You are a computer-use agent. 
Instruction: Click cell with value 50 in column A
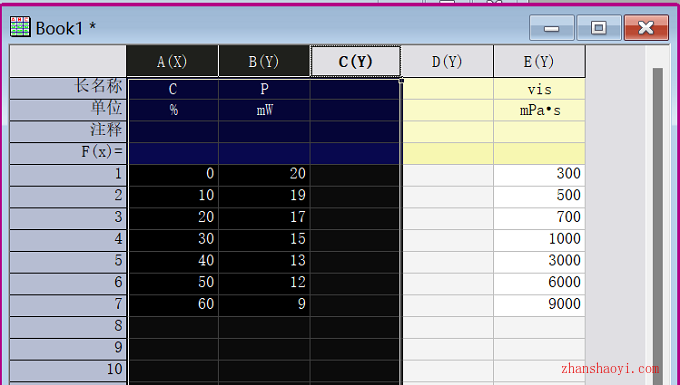(x=173, y=284)
